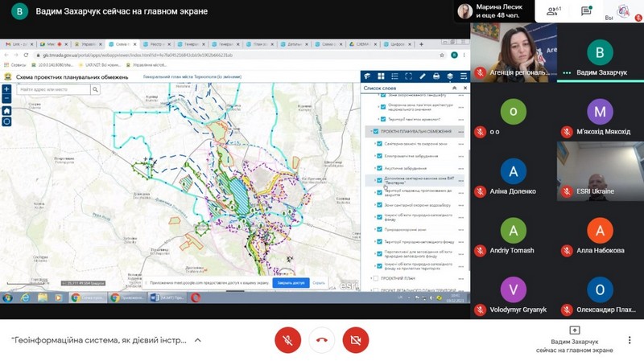Uncheck the Санітарно-захисні та охоронні зони layer

(379, 144)
